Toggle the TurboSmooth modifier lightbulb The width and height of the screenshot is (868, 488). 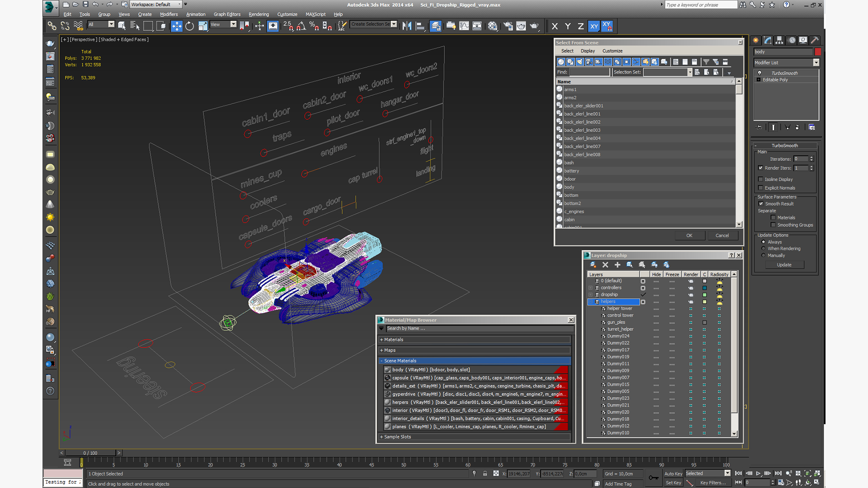[x=759, y=73]
